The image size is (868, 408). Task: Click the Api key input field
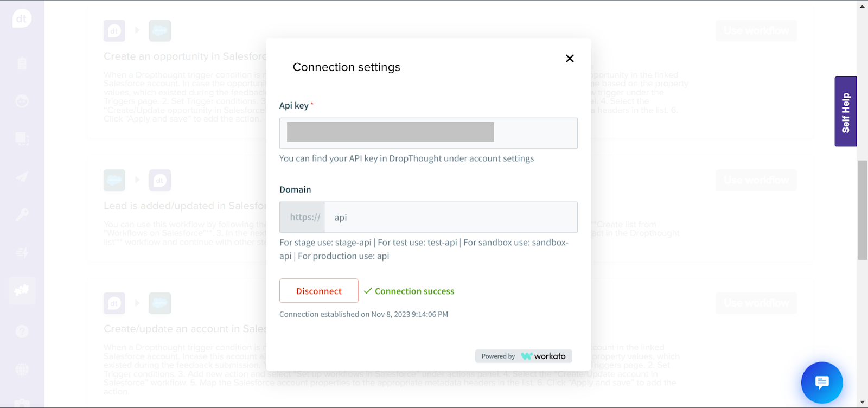pyautogui.click(x=428, y=133)
